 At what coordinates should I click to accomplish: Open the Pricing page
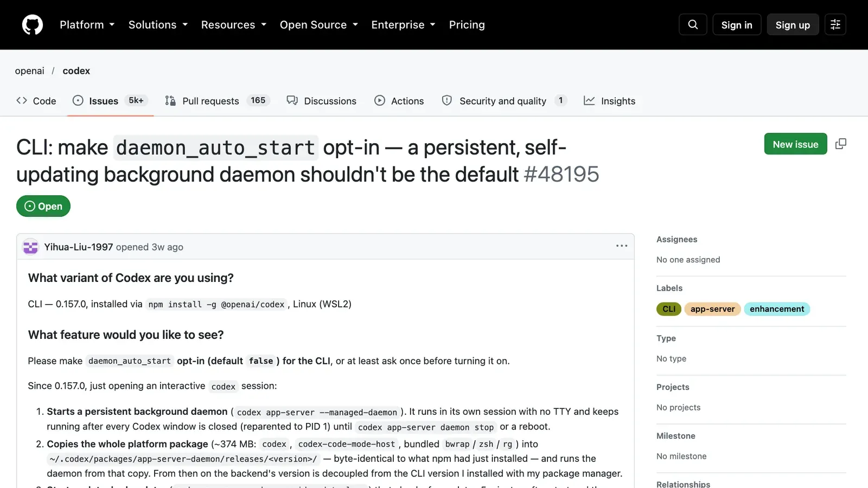467,25
